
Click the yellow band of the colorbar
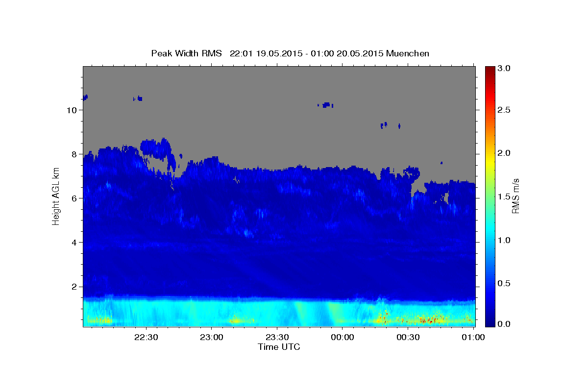click(490, 161)
